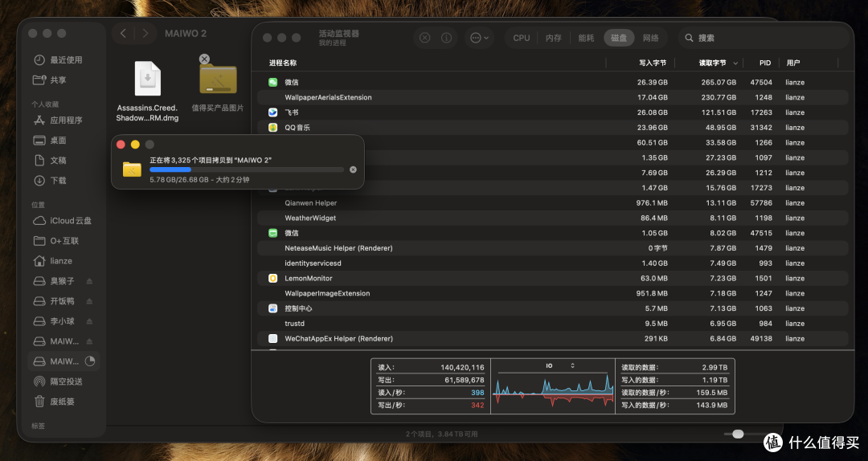
Task: Switch to the 内存 tab
Action: coord(554,38)
